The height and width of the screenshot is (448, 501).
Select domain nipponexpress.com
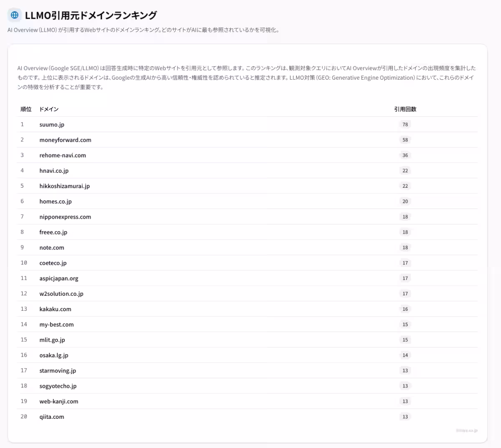(x=65, y=217)
